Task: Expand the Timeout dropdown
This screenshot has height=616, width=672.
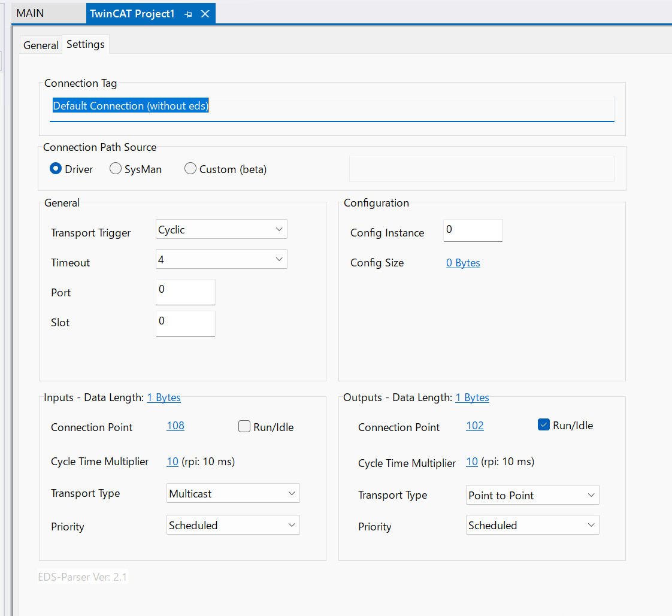Action: 221,259
